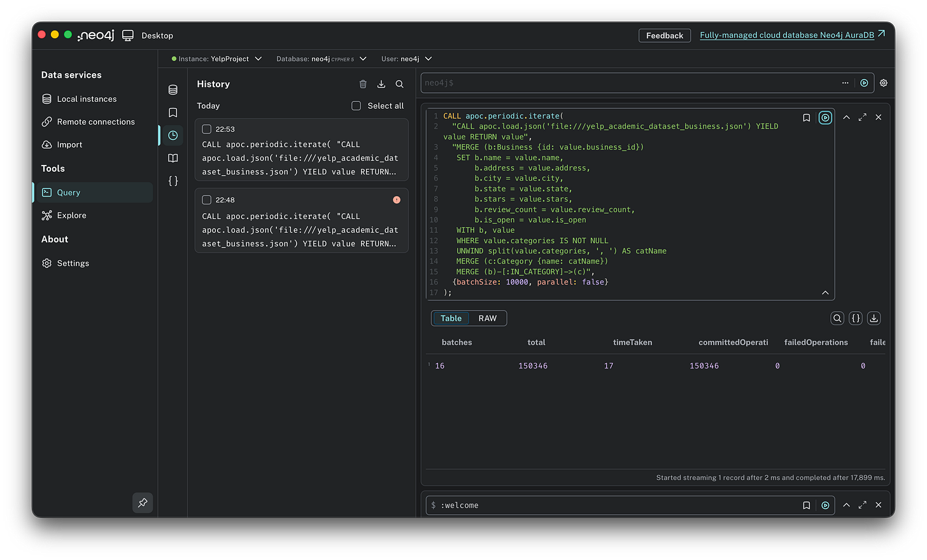The height and width of the screenshot is (560, 927).
Task: Download the query results table
Action: [x=874, y=318]
